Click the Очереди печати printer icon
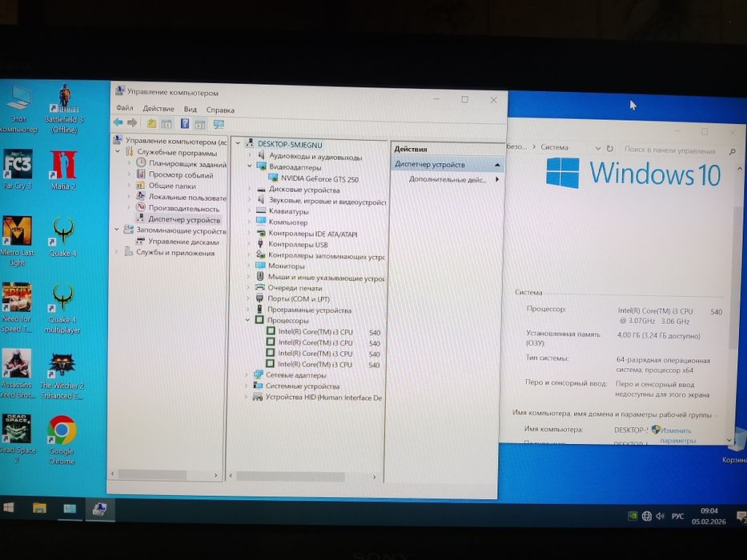Viewport: 747px width, 560px height. pos(259,287)
